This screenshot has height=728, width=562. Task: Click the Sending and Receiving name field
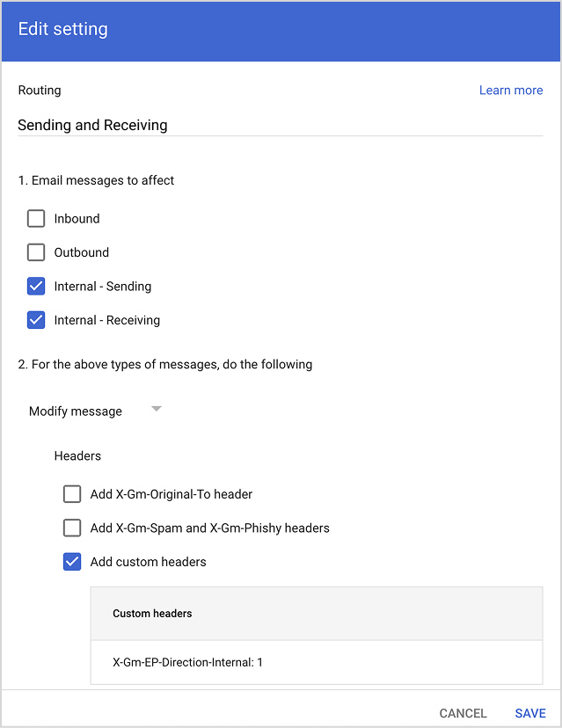pos(280,125)
